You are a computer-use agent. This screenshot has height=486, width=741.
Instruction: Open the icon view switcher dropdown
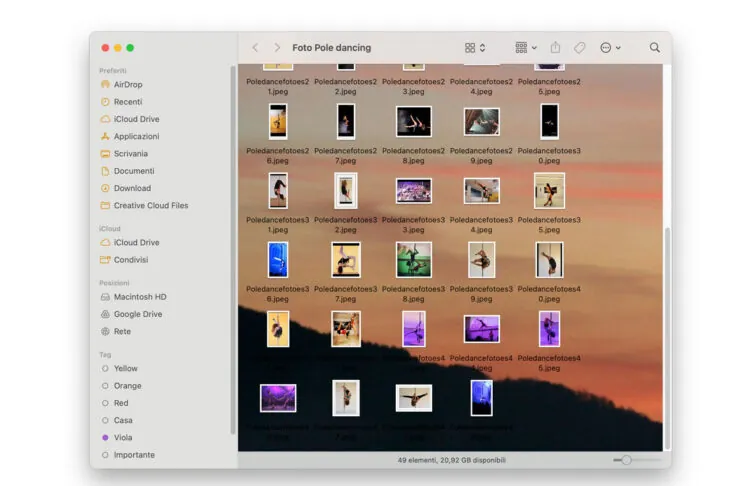pos(475,47)
